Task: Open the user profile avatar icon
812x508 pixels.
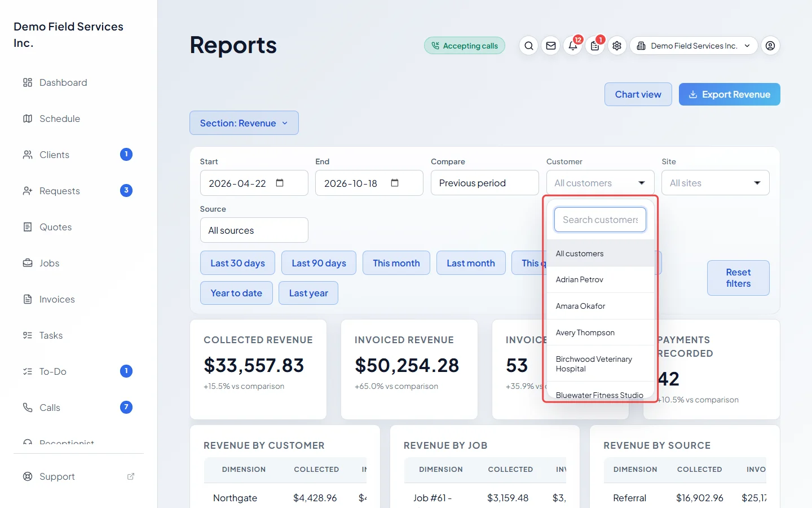Action: [x=770, y=46]
